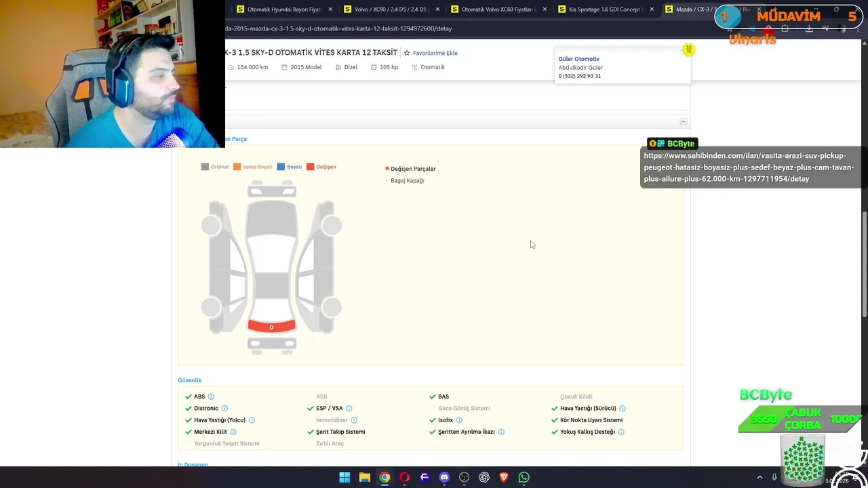Click info icon for Hava Yastığı (Sürücü)
This screenshot has width=868, height=488.
pos(623,409)
